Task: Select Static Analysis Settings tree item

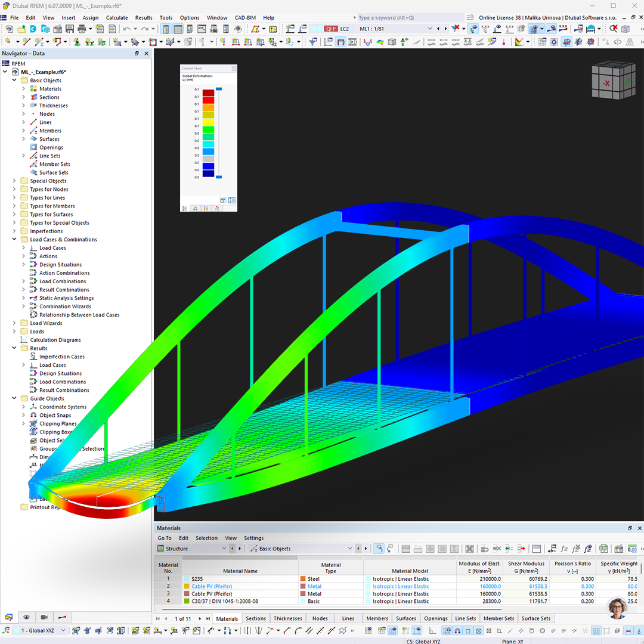Action: point(67,298)
